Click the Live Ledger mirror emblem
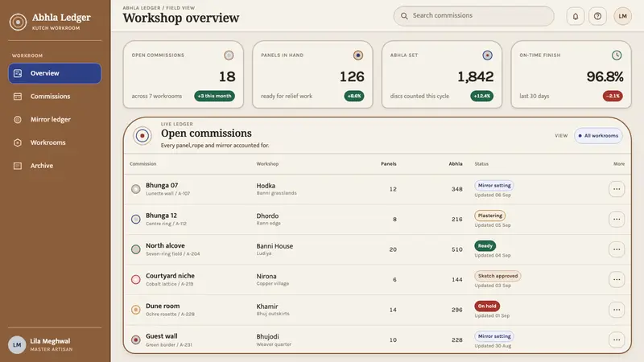644x362 pixels. [x=142, y=135]
